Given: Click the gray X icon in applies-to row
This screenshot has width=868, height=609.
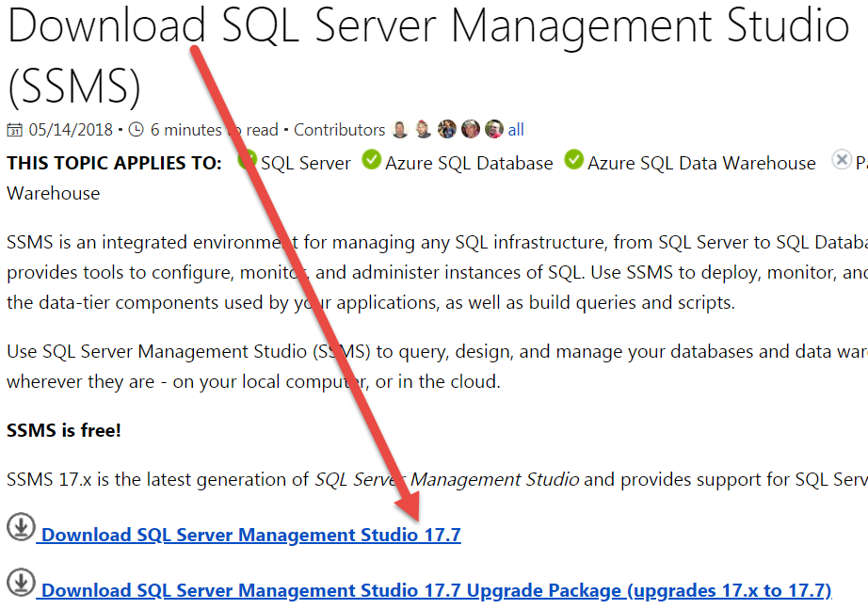Looking at the screenshot, I should 842,160.
